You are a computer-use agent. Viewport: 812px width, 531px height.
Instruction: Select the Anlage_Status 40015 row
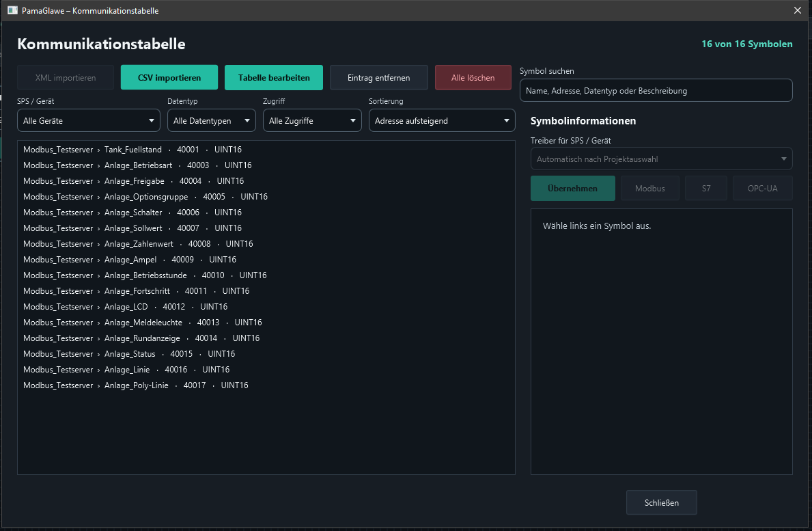coord(266,354)
